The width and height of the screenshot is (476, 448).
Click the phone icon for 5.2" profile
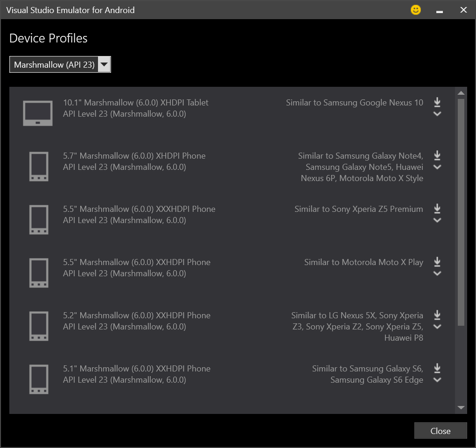coord(39,326)
